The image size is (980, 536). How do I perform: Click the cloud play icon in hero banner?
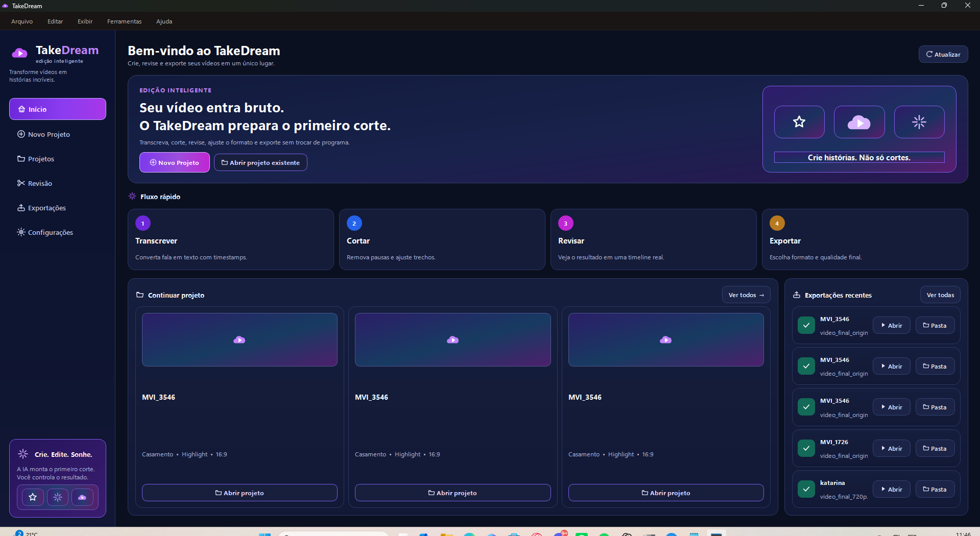[x=859, y=122]
